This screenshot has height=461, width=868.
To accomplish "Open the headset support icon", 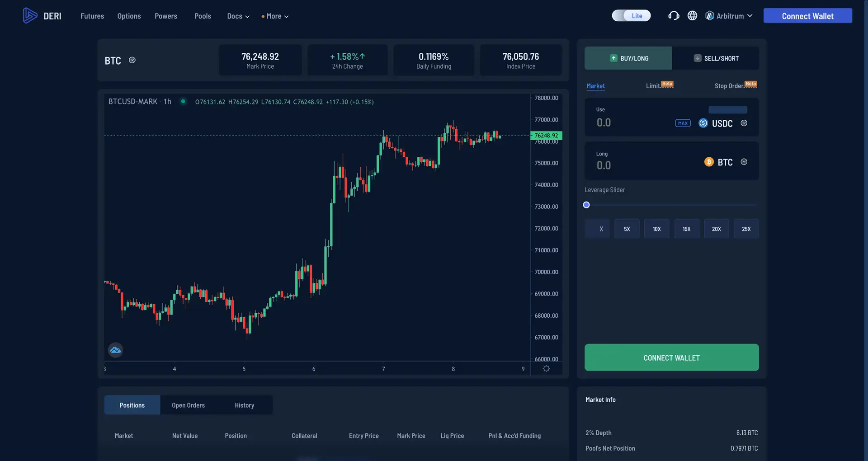I will coord(674,16).
